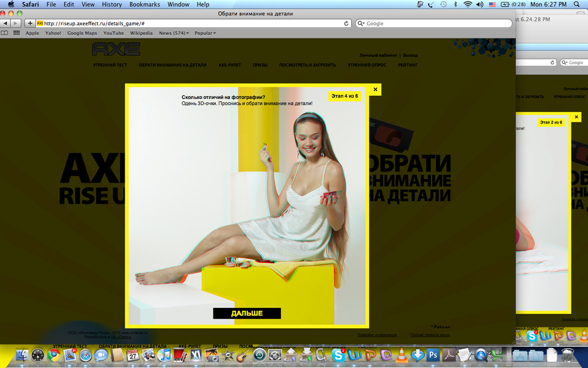Click the Wi-Fi status icon in the menu bar
The width and height of the screenshot is (588, 368).
pyautogui.click(x=467, y=4)
